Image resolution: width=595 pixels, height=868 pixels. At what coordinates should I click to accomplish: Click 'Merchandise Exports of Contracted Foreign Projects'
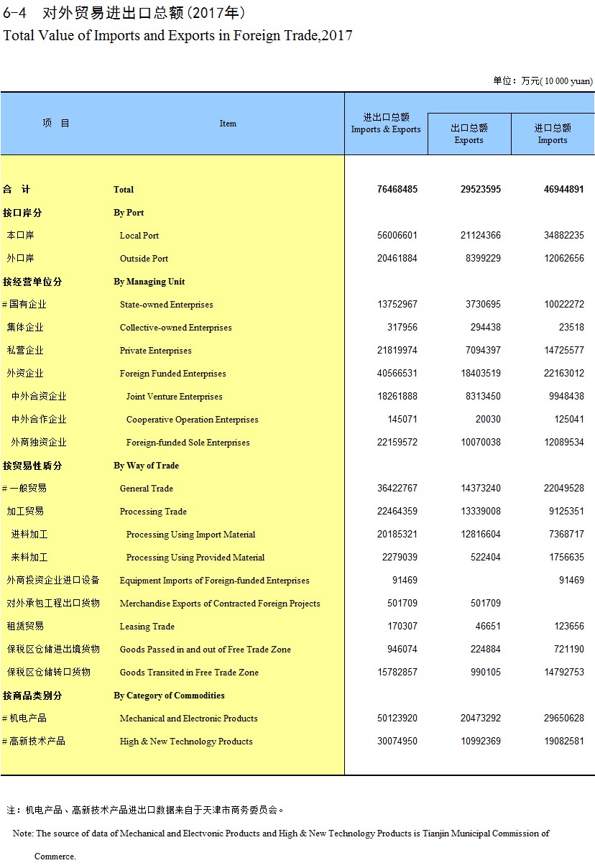coord(220,604)
